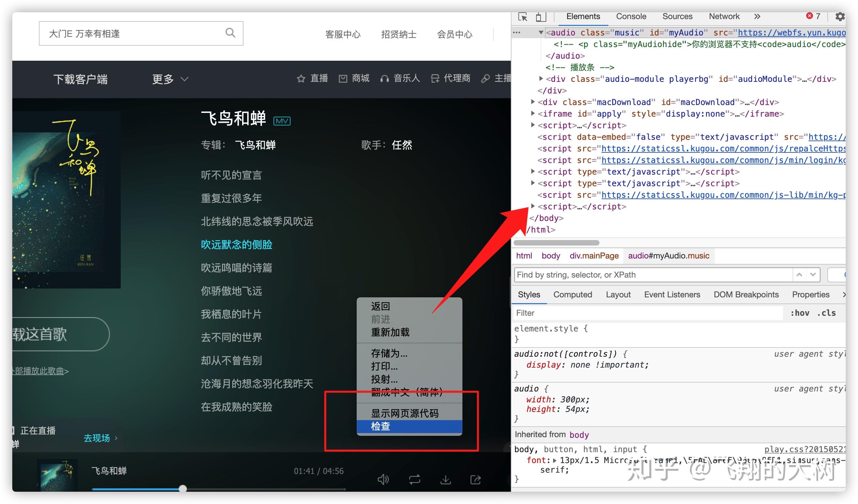858x504 pixels.
Task: Select the inspect element cursor tool
Action: (x=523, y=16)
